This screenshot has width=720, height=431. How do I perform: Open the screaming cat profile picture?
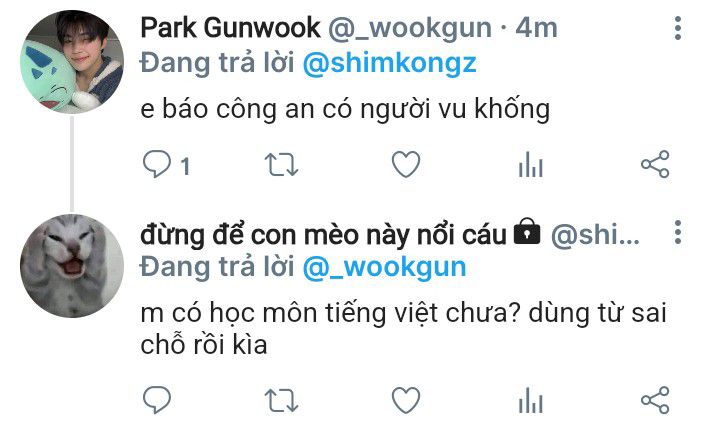(72, 266)
